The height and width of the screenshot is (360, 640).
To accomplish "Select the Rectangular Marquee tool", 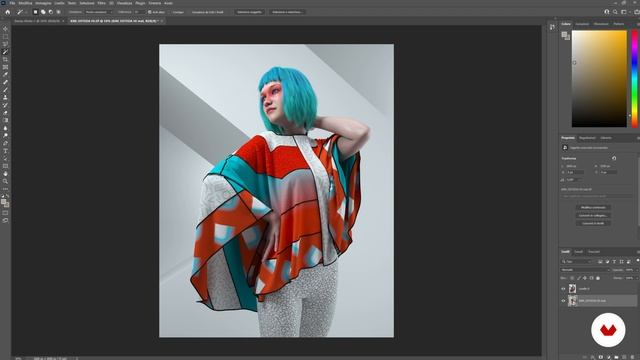I will click(5, 37).
